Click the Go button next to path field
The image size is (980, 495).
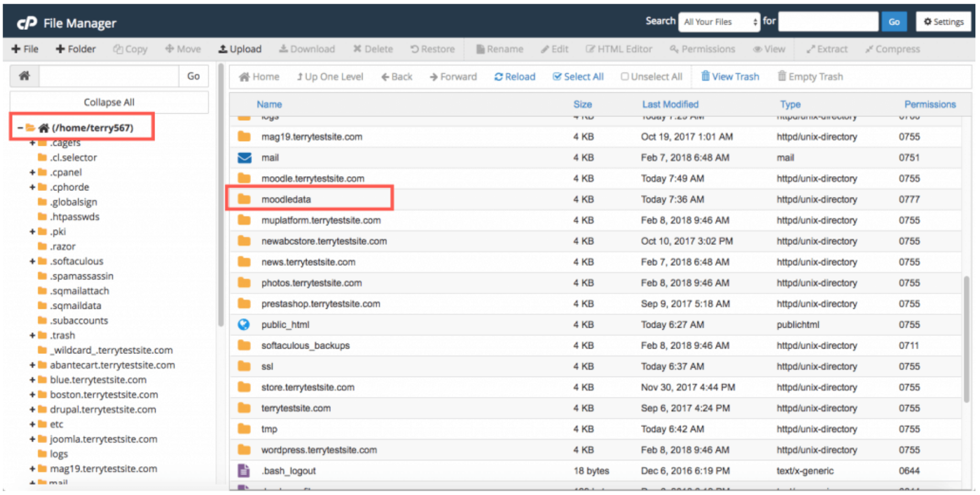(193, 76)
